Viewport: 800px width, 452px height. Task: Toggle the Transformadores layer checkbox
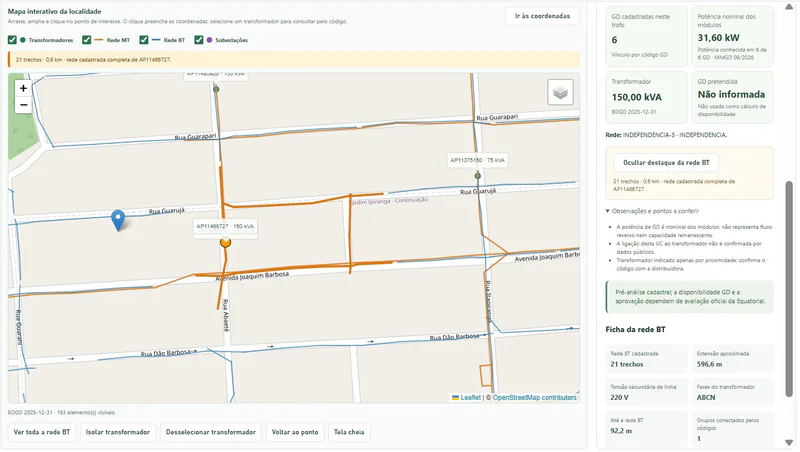coord(12,40)
